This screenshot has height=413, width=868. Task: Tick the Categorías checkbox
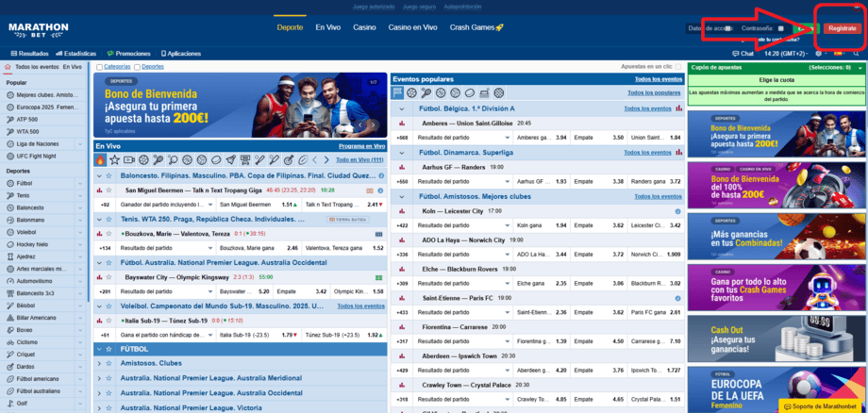click(x=99, y=67)
